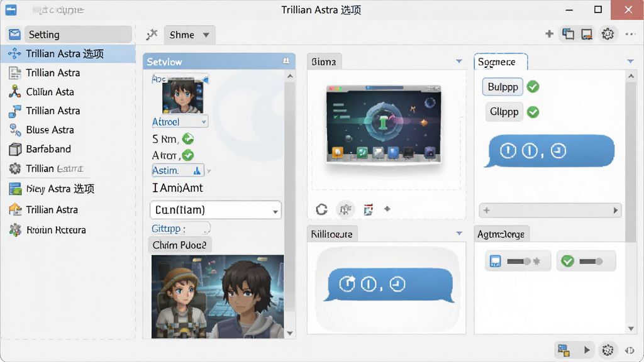Select the Setting header in sidebar
The height and width of the screenshot is (362, 644).
click(78, 35)
